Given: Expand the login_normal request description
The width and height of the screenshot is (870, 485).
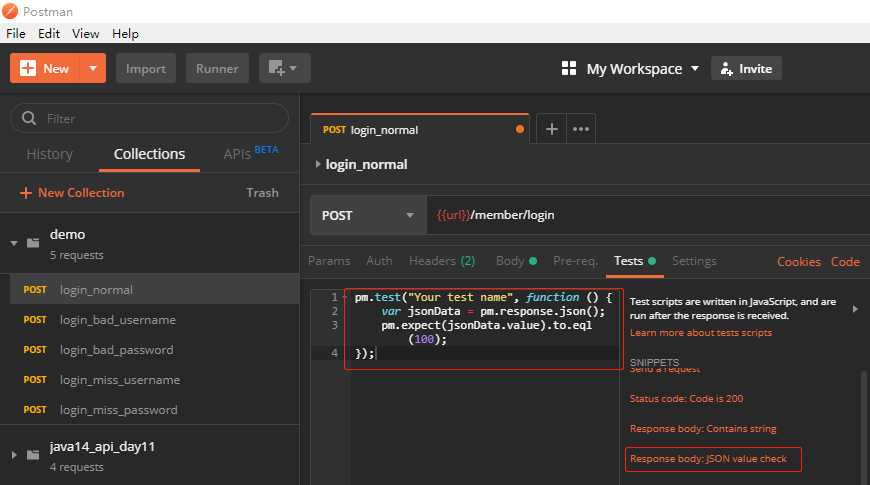Looking at the screenshot, I should (x=318, y=164).
